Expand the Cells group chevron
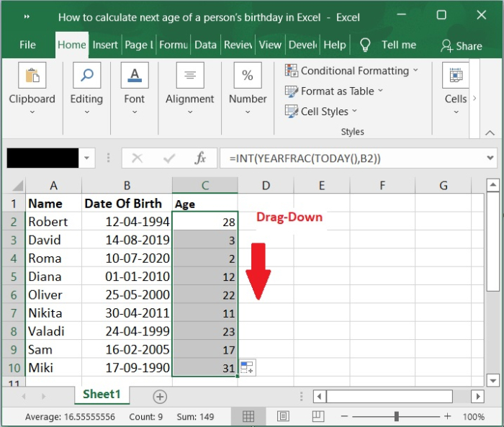The width and height of the screenshot is (504, 427). coord(456,112)
